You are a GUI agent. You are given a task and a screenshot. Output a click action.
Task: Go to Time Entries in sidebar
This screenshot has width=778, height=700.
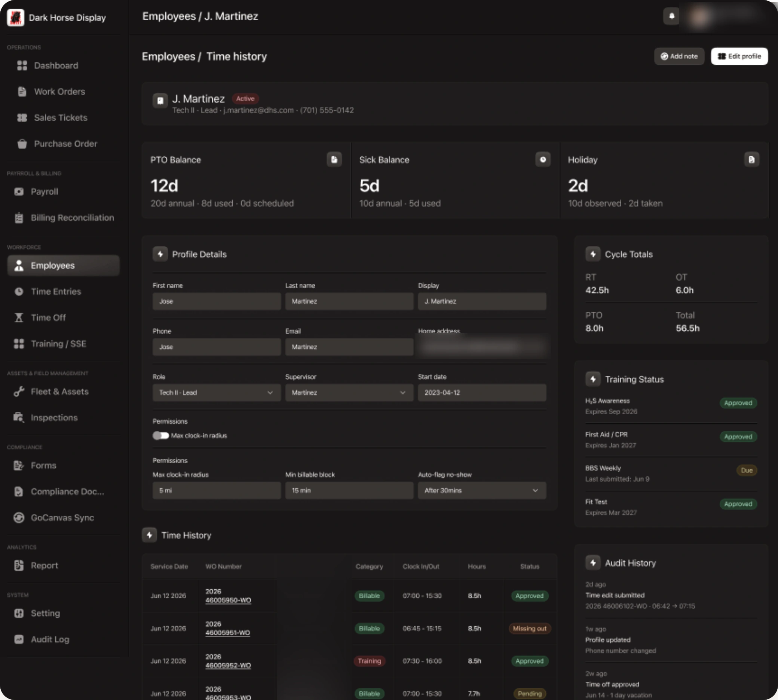(x=64, y=292)
